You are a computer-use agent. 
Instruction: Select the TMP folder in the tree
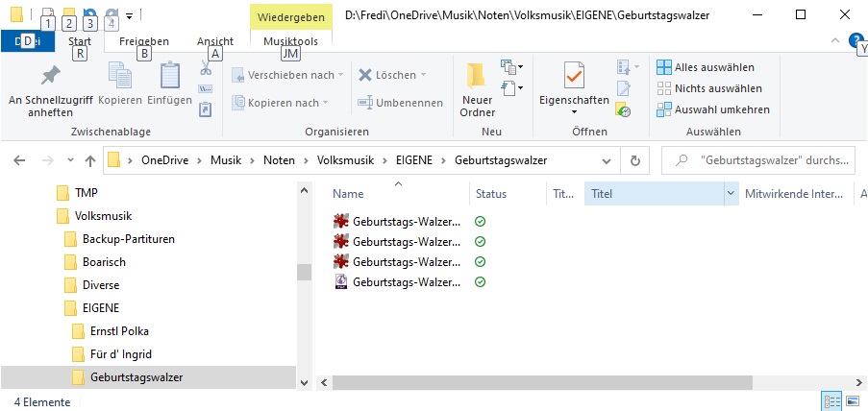click(86, 193)
